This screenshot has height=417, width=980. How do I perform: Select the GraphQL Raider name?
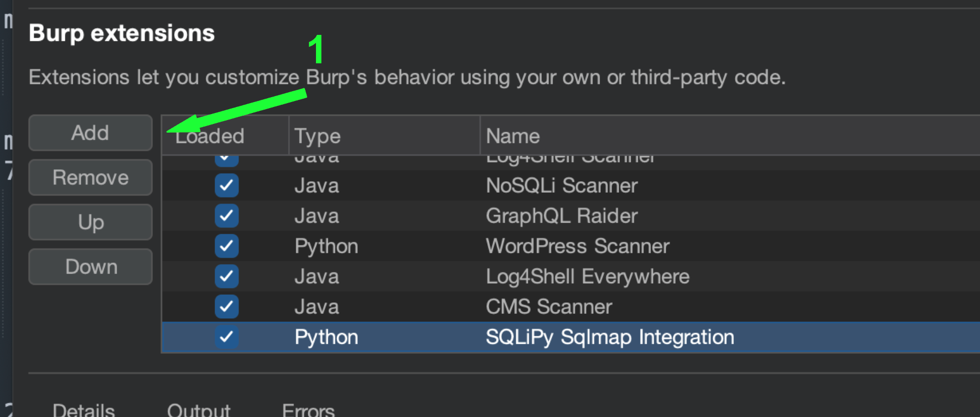coord(561,216)
